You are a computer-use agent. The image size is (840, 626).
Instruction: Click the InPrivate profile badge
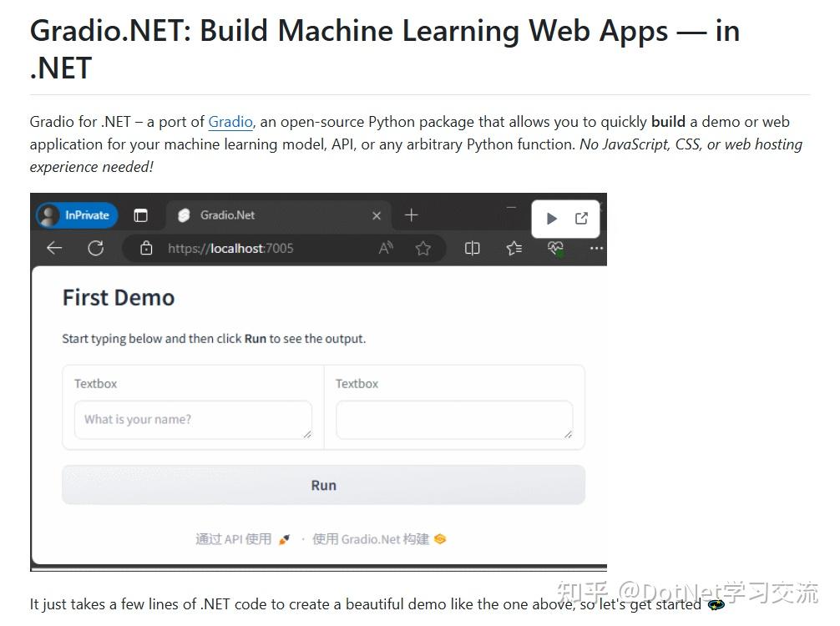(76, 215)
